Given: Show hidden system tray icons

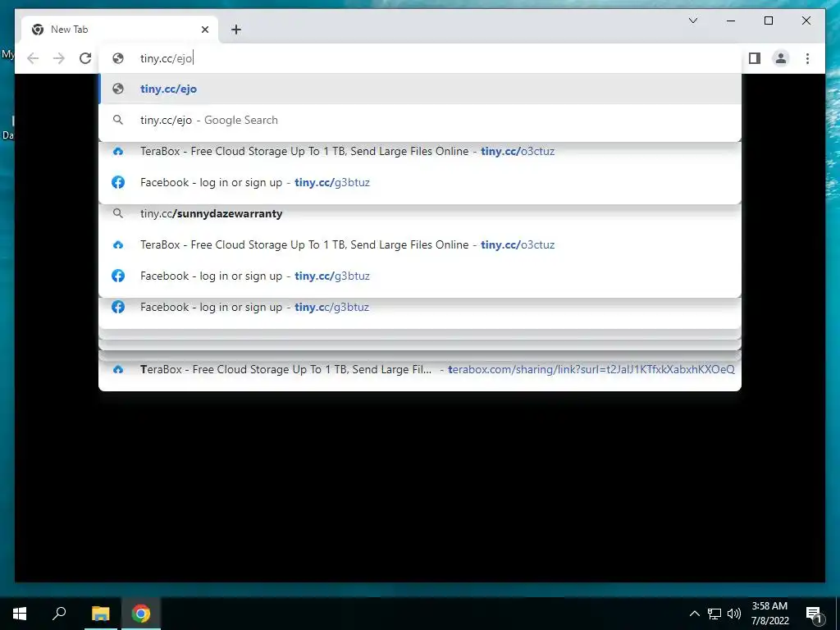Looking at the screenshot, I should click(x=694, y=614).
